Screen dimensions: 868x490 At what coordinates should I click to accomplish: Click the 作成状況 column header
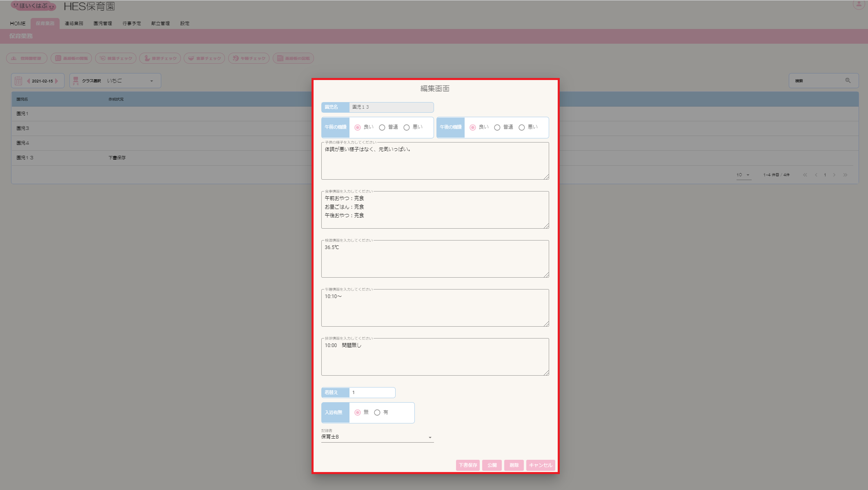[116, 99]
